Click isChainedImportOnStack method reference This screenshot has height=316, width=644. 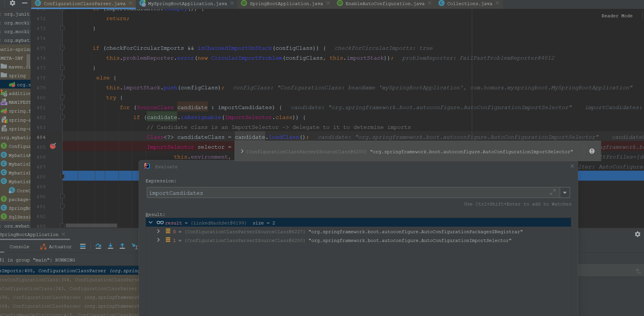235,48
